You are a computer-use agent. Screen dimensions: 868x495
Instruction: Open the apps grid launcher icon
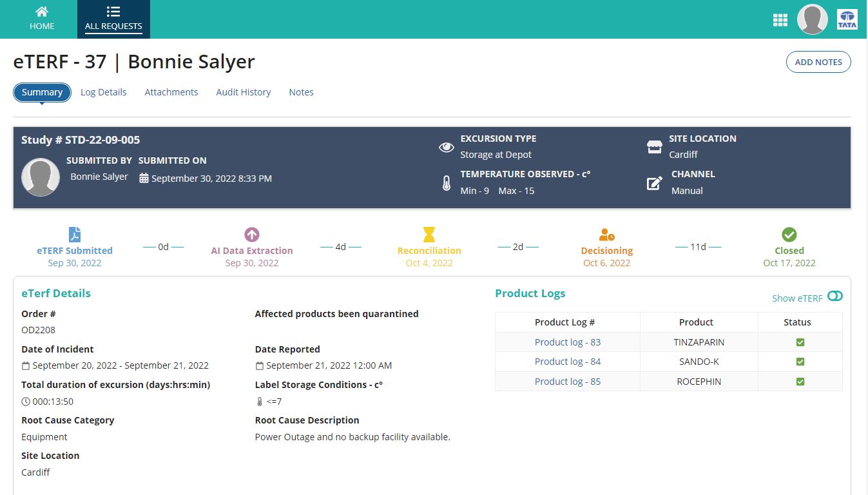[780, 20]
